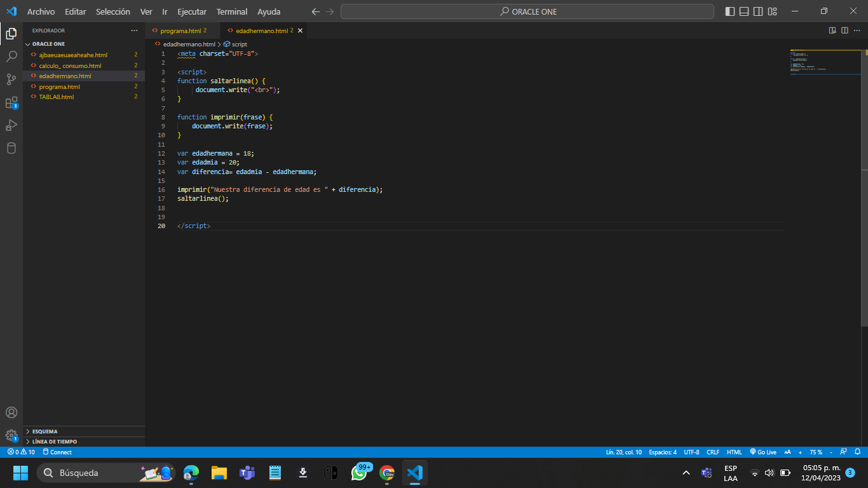The width and height of the screenshot is (868, 488).
Task: Open the Editar menu
Action: [x=75, y=11]
